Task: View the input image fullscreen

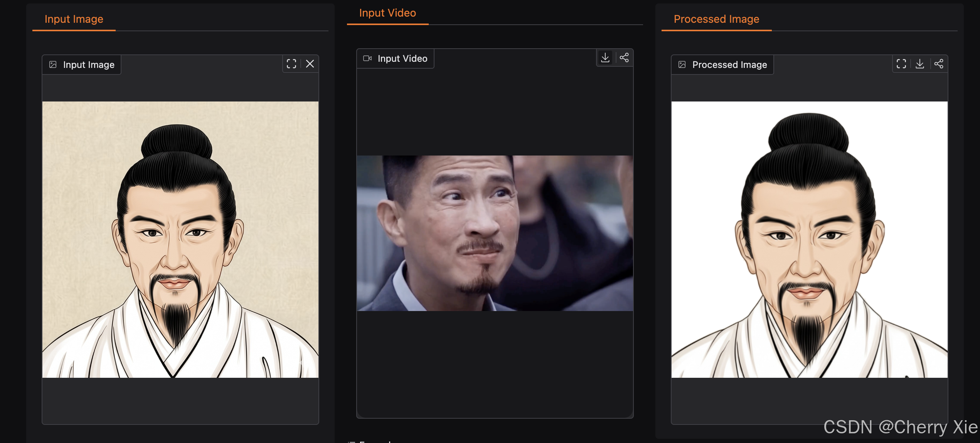Action: [x=291, y=64]
